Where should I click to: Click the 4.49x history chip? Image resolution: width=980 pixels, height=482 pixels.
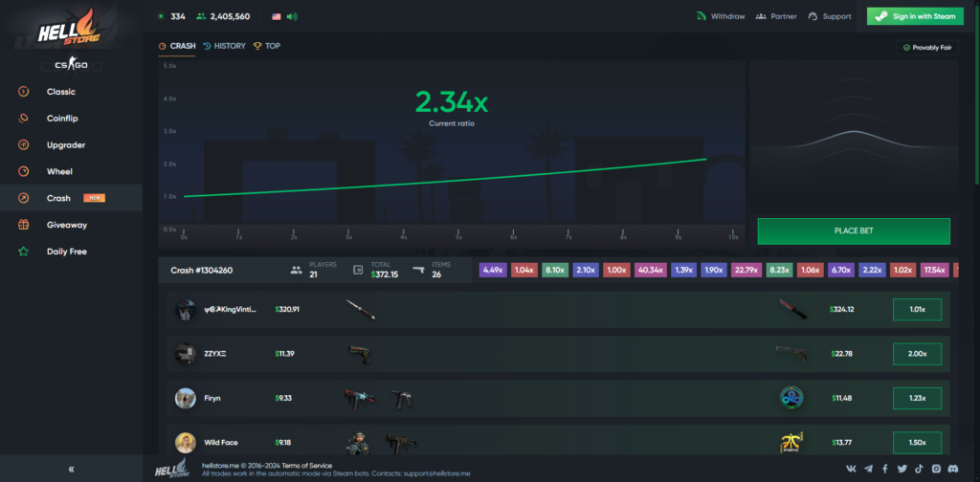(x=493, y=271)
